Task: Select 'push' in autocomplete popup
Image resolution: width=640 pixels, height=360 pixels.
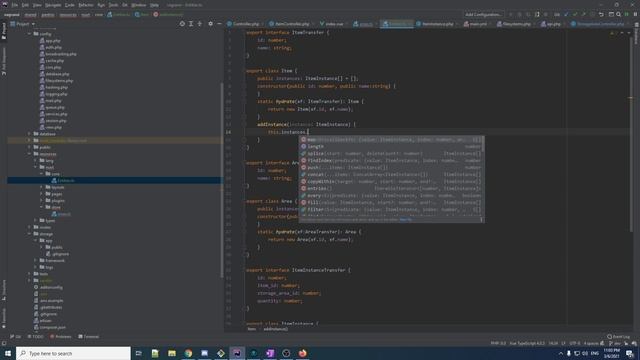Action: pyautogui.click(x=391, y=167)
